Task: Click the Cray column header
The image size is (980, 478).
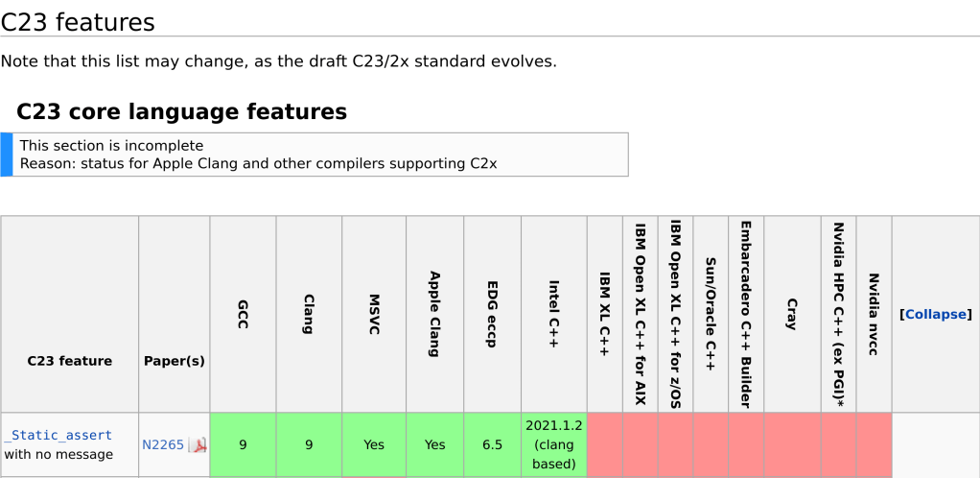Action: click(x=791, y=314)
